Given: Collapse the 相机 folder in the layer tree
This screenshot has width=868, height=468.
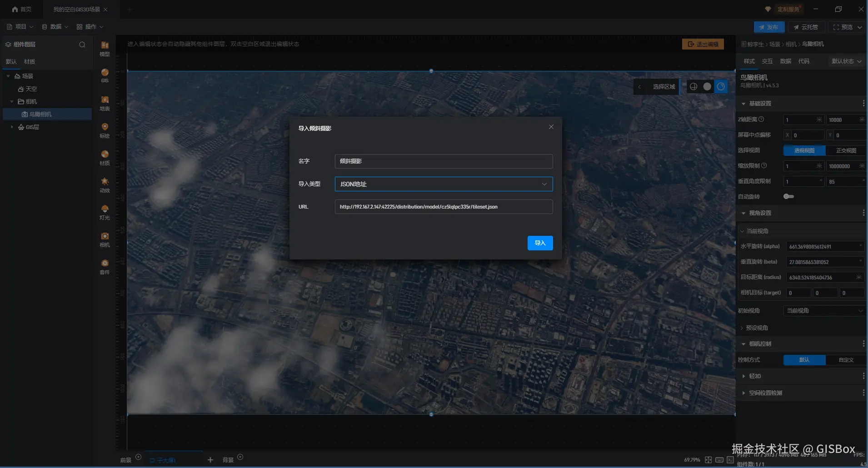Looking at the screenshot, I should coord(12,102).
